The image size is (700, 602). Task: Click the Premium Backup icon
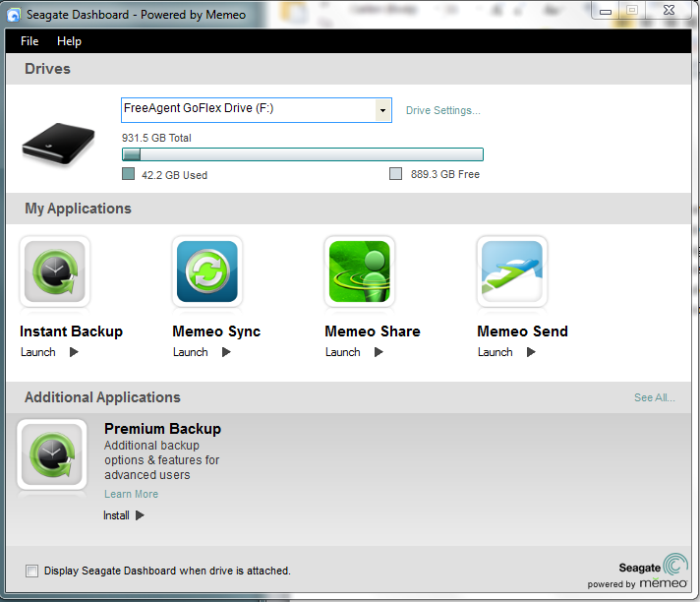[52, 454]
